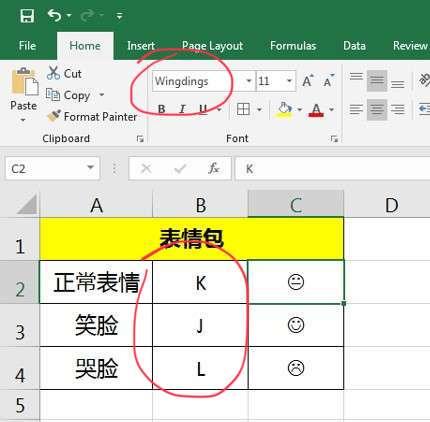Open Insert Function fx dialog
This screenshot has height=422, width=430.
tap(213, 169)
